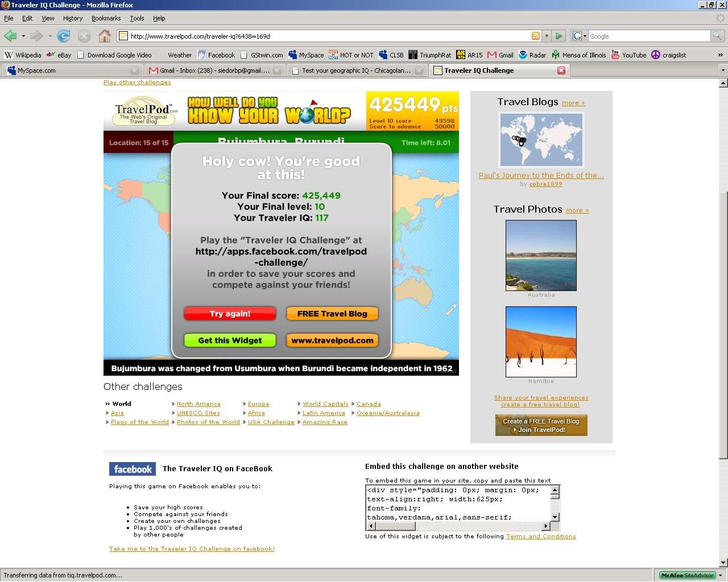Open the YouTube bookmark
728x582 pixels.
(628, 55)
